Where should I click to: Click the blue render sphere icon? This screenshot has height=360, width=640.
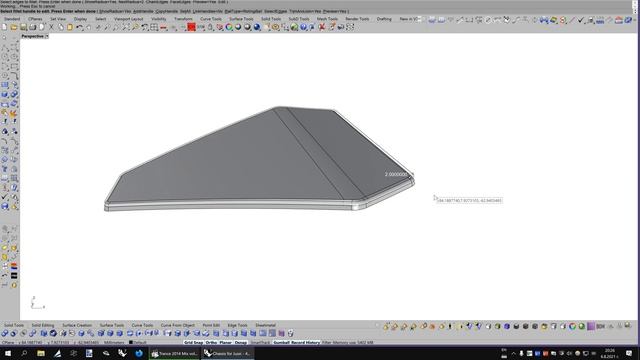pos(257,27)
